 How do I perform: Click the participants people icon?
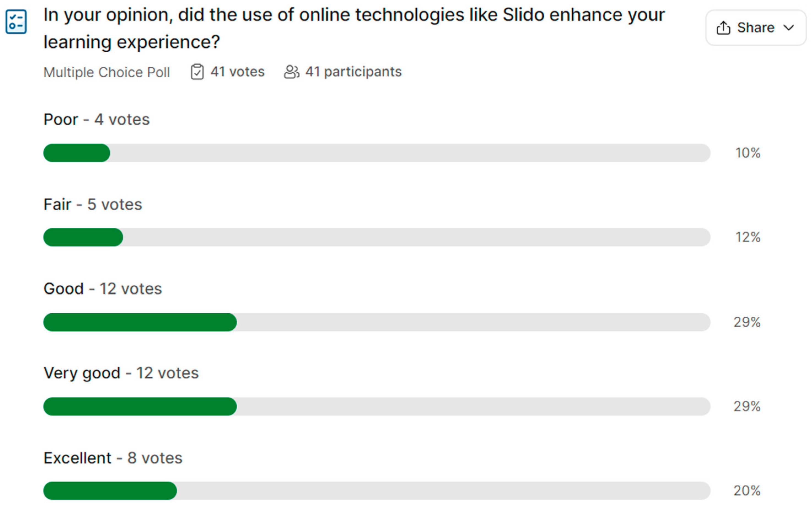292,72
